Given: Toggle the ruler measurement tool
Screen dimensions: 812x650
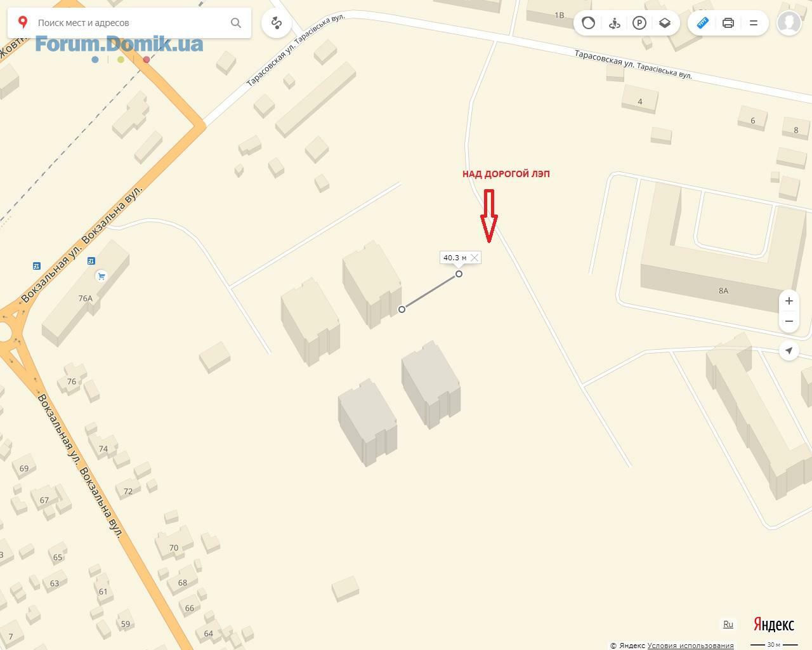Looking at the screenshot, I should pyautogui.click(x=702, y=23).
